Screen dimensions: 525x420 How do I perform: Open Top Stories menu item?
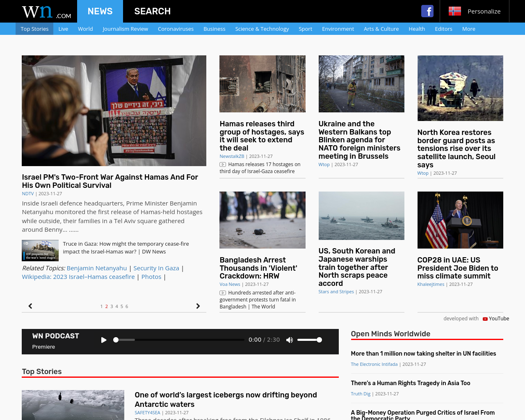(34, 29)
